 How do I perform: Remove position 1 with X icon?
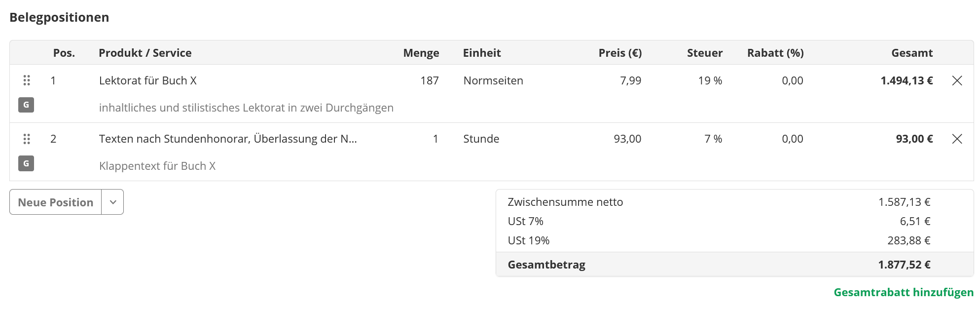point(957,80)
